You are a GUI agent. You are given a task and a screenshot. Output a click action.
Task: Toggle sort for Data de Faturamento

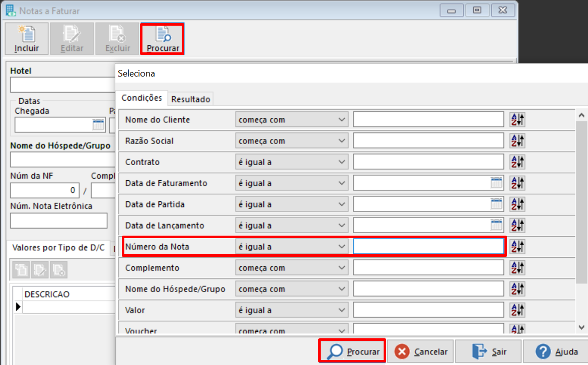(517, 183)
